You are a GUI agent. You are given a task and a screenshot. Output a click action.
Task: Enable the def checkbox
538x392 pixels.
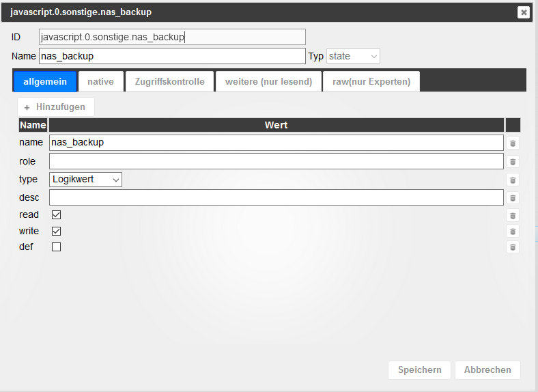pos(57,247)
